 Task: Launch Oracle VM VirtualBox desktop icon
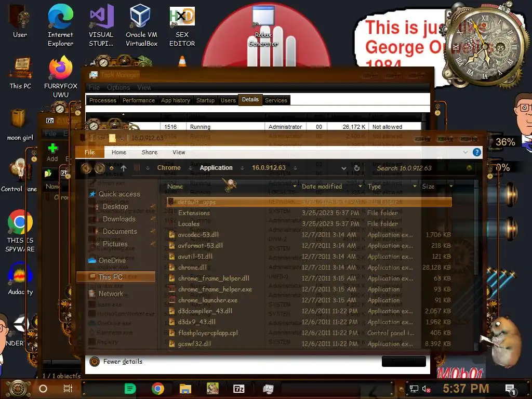pos(141,26)
